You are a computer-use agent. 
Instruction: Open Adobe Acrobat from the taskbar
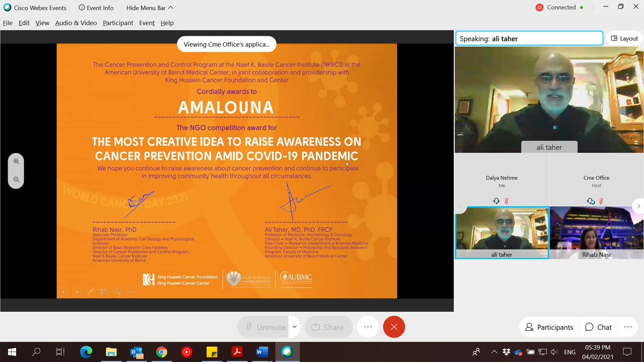pos(237,352)
